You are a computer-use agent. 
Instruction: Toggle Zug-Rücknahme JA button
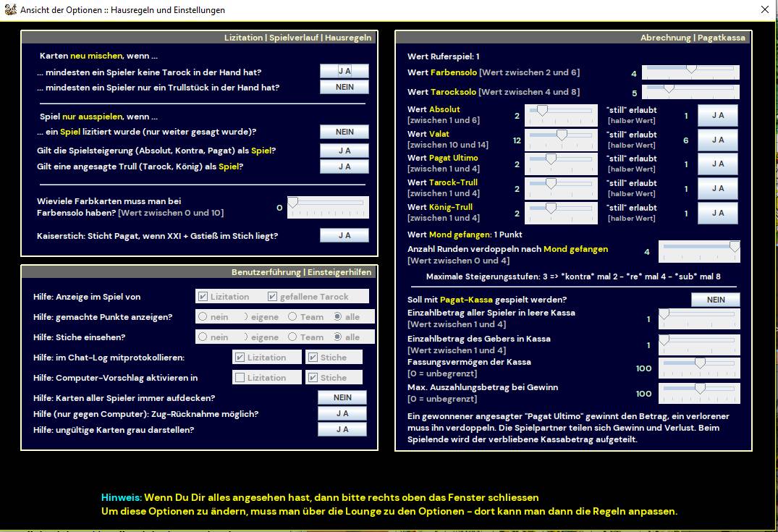pos(342,414)
